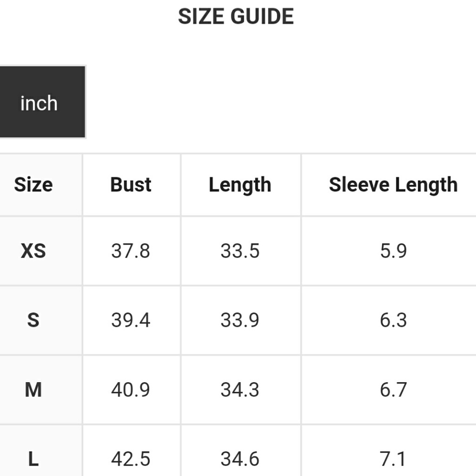Click XS sleeve length value 5.9
Viewport: 476px width, 476px height.
point(393,251)
